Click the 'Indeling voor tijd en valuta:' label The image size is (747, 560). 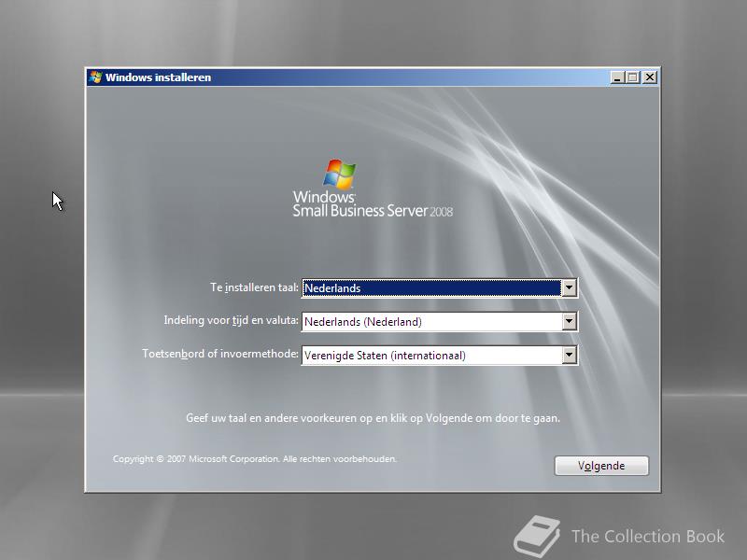231,320
